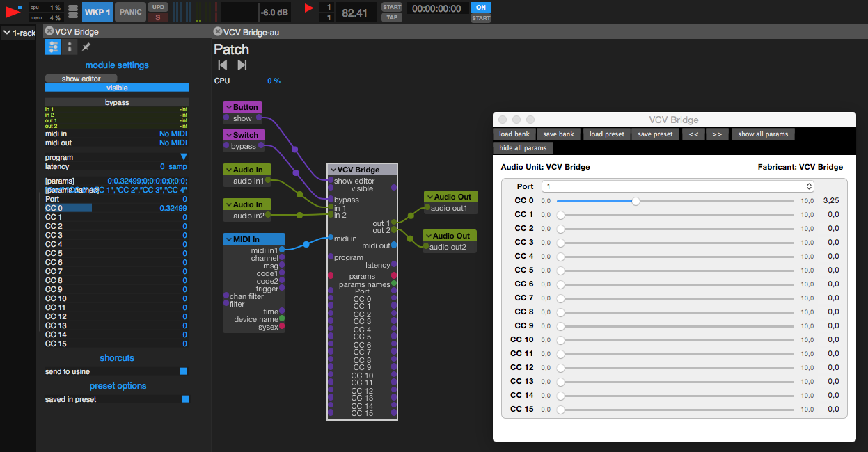The image size is (868, 452).
Task: Click the latency 0 samp value
Action: [173, 166]
